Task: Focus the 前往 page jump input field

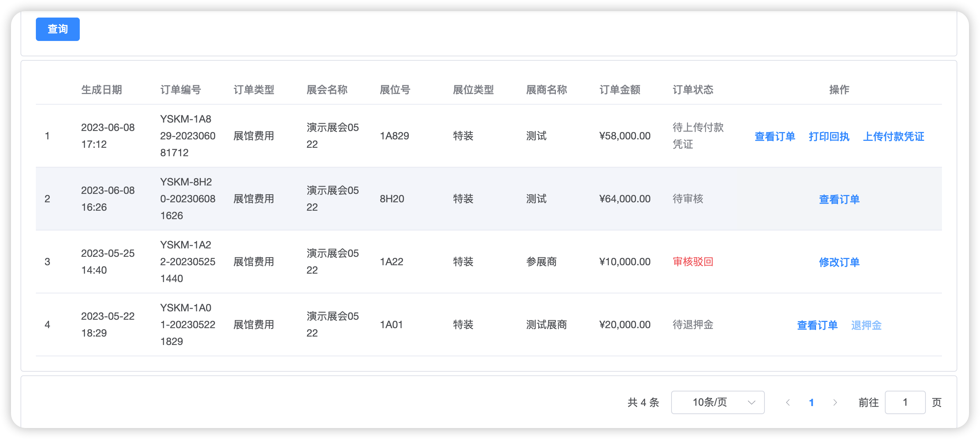Action: [905, 402]
